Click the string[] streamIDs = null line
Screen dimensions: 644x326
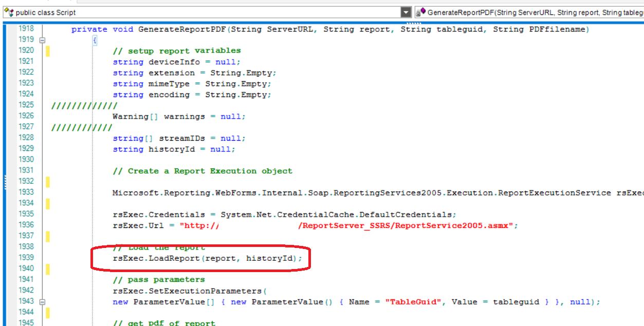tap(179, 138)
